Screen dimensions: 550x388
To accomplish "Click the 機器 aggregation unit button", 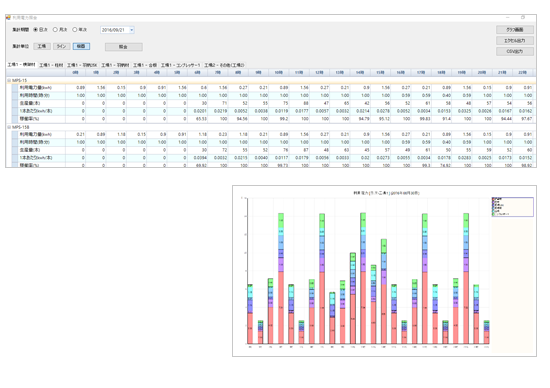I will point(81,46).
